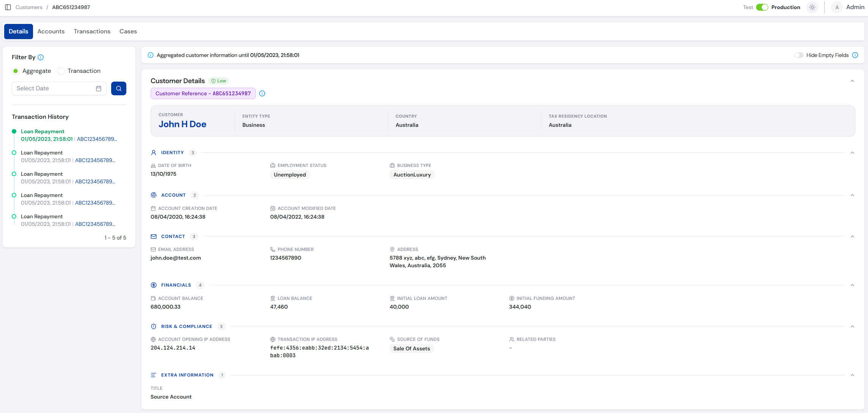This screenshot has width=868, height=413.
Task: Collapse the Customer Details card
Action: point(852,81)
